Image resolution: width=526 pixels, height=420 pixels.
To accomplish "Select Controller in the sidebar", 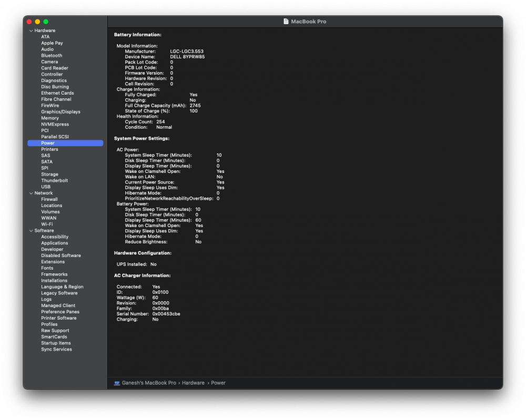I will (x=52, y=75).
